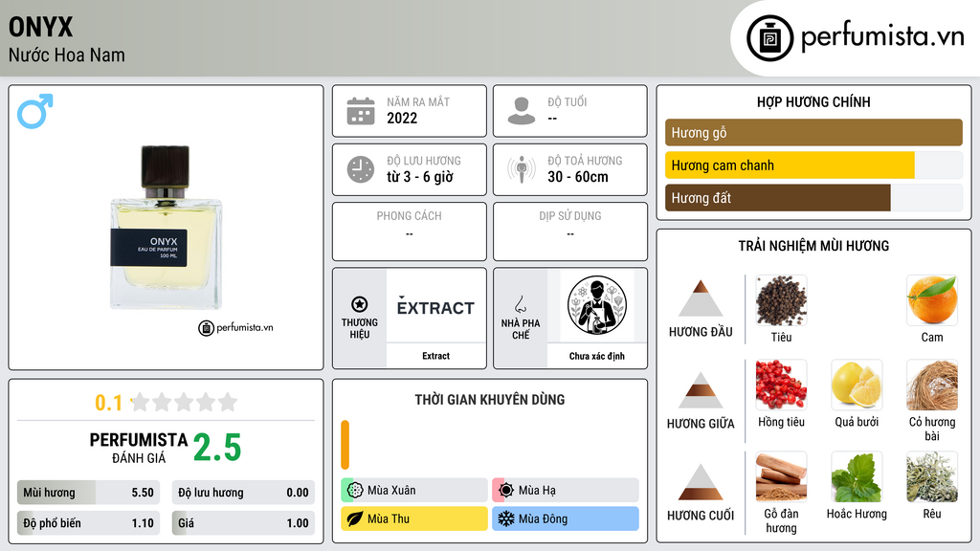
Task: Click the Cỏ hương bài vetiver image
Action: click(932, 385)
